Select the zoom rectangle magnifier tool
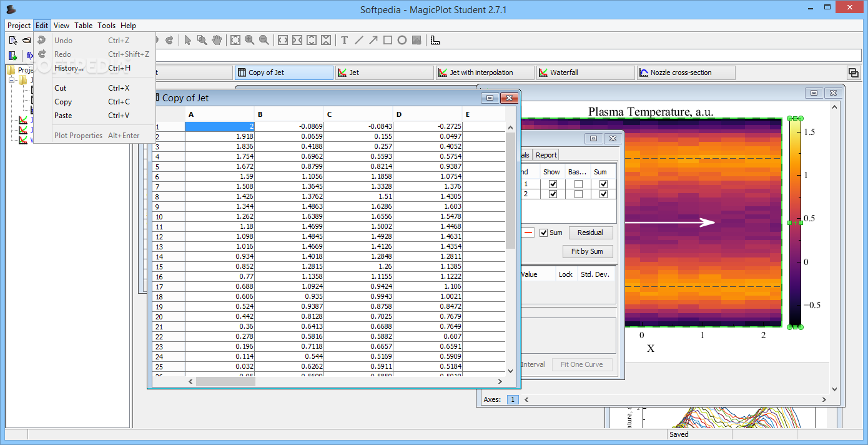Screen dimensions: 868x445 (x=202, y=40)
